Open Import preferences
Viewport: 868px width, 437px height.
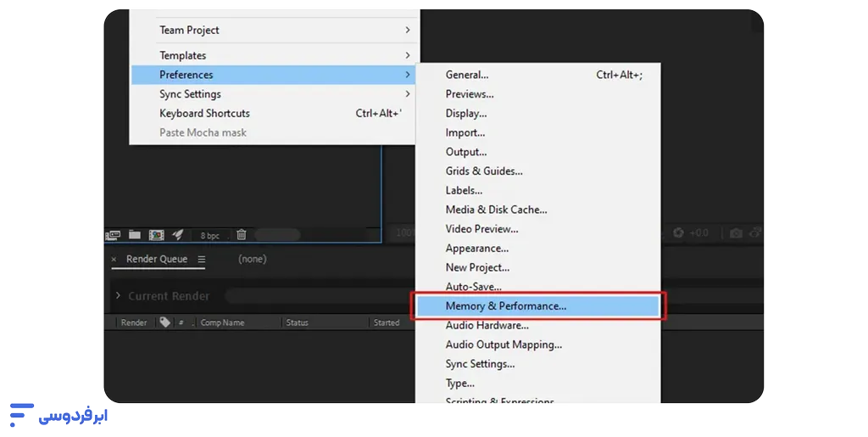pos(538,132)
